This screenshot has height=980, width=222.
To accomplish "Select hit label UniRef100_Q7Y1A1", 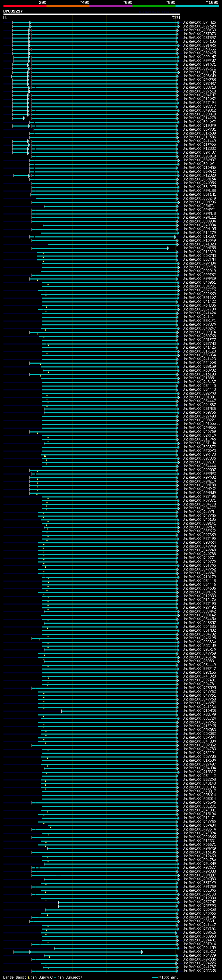I will point(199,929).
